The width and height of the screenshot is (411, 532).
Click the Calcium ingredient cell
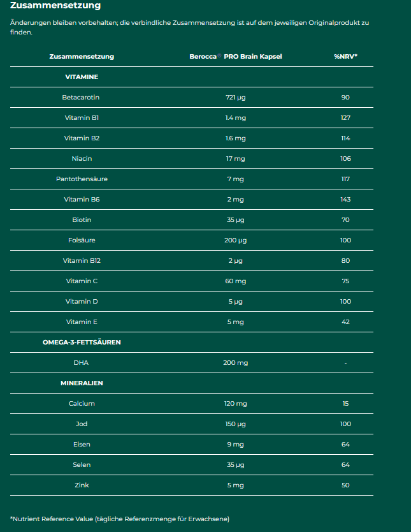(82, 403)
